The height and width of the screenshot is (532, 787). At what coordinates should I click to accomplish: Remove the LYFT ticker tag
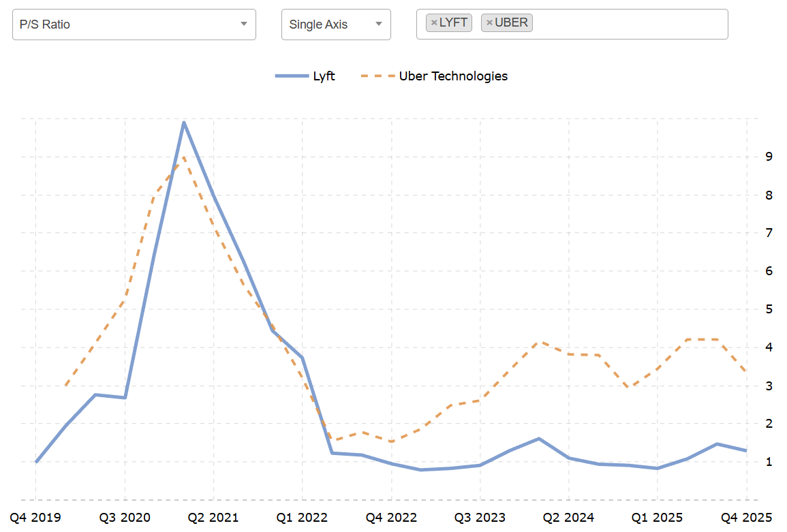434,22
